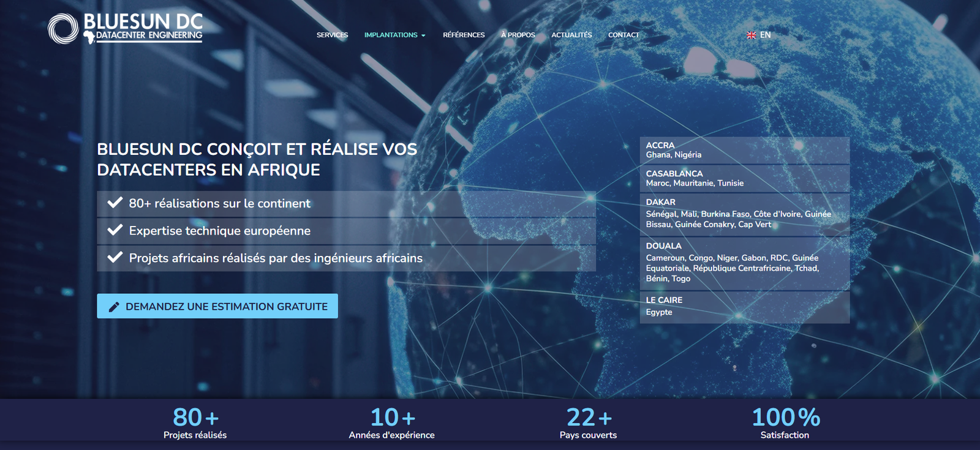
Task: Click the Bluesun DC swirl logo icon
Action: 63,29
